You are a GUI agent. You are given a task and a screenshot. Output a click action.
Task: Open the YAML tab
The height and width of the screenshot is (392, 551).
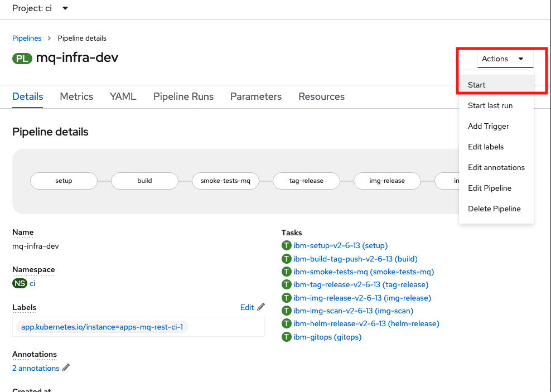(x=123, y=96)
